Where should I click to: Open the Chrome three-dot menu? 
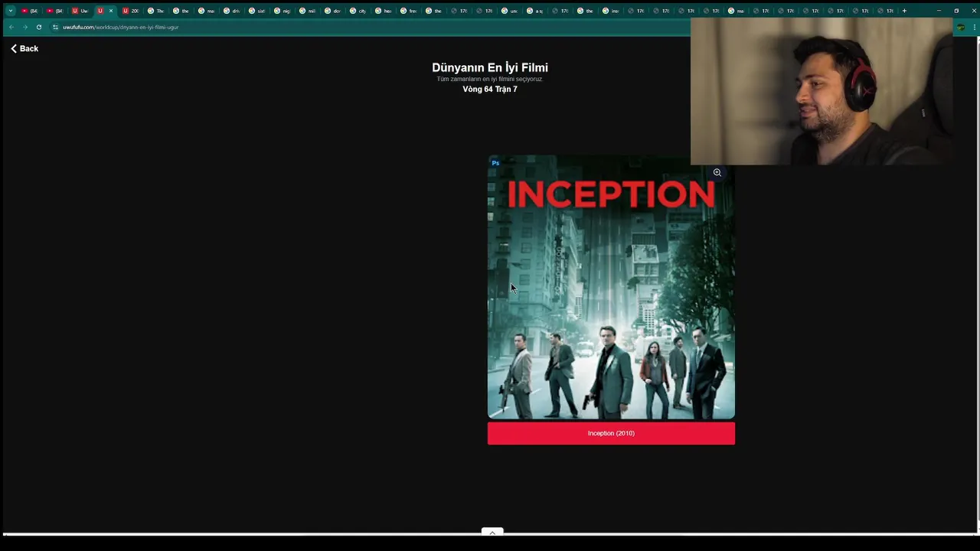pyautogui.click(x=974, y=27)
